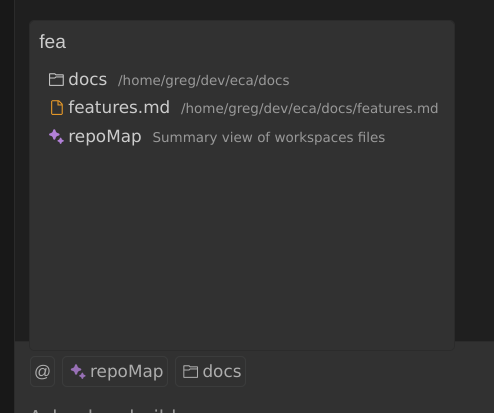Click the orange file icon for features.md
The width and height of the screenshot is (494, 413).
tap(57, 108)
